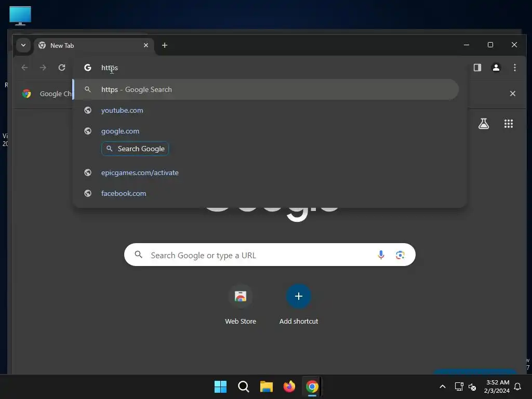
Task: Reload the page
Action: pos(62,68)
